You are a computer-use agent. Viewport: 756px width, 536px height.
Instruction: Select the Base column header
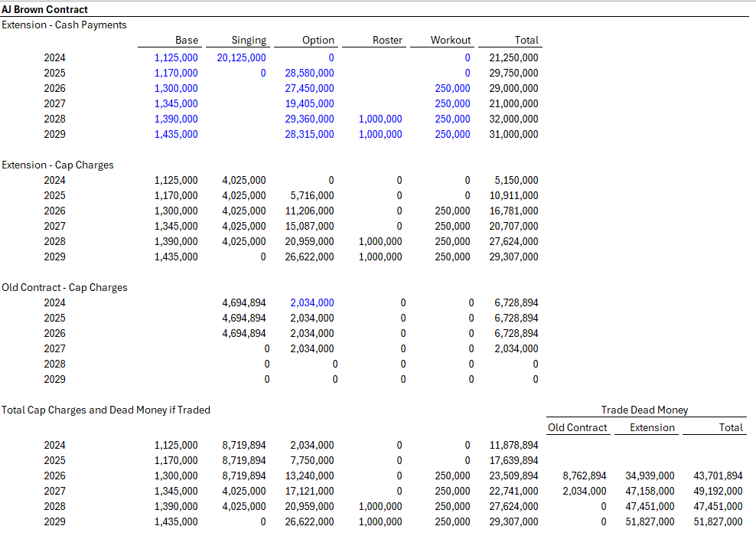tap(186, 40)
